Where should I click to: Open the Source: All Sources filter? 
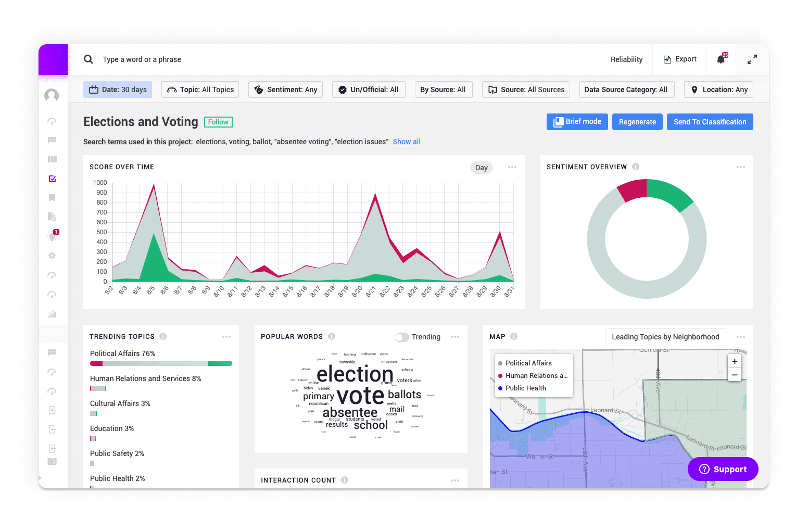click(x=526, y=90)
